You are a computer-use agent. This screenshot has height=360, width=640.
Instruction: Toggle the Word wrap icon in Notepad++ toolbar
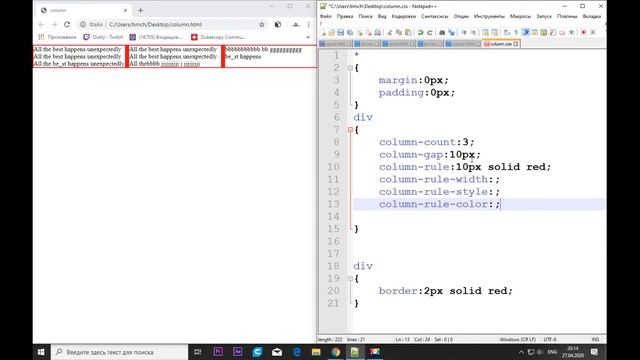click(x=507, y=33)
